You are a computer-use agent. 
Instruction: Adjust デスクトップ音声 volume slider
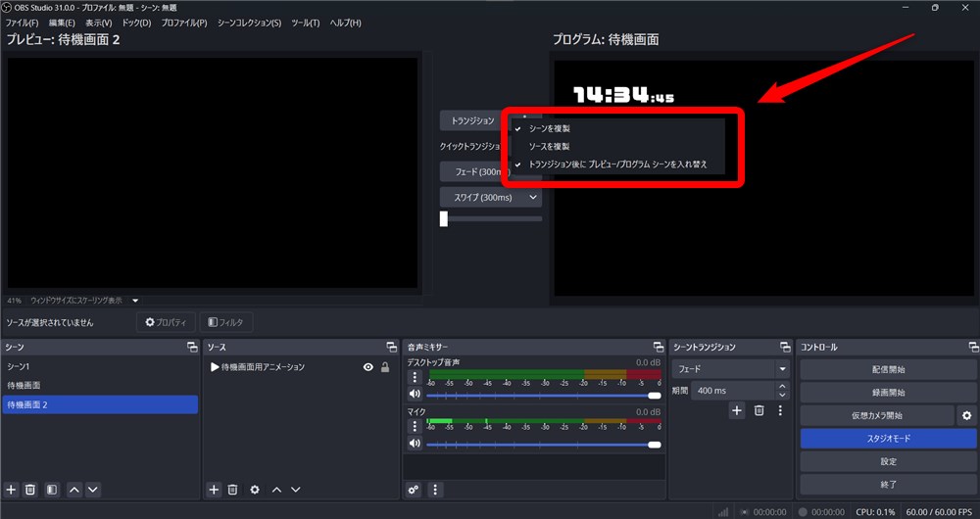[543, 396]
